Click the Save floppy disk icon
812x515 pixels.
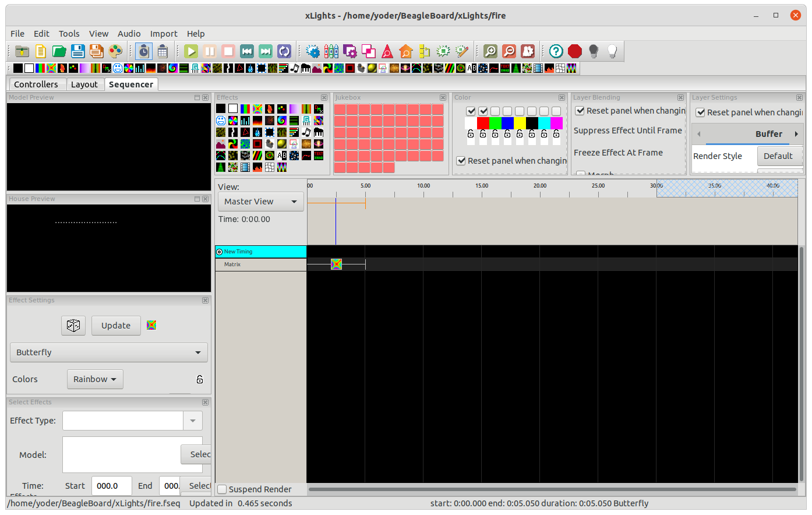[78, 51]
